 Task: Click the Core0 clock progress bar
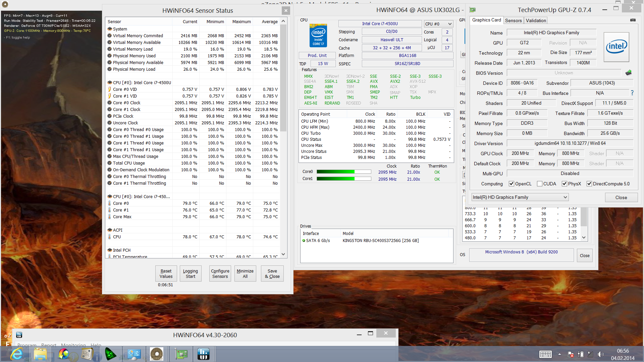pos(344,172)
